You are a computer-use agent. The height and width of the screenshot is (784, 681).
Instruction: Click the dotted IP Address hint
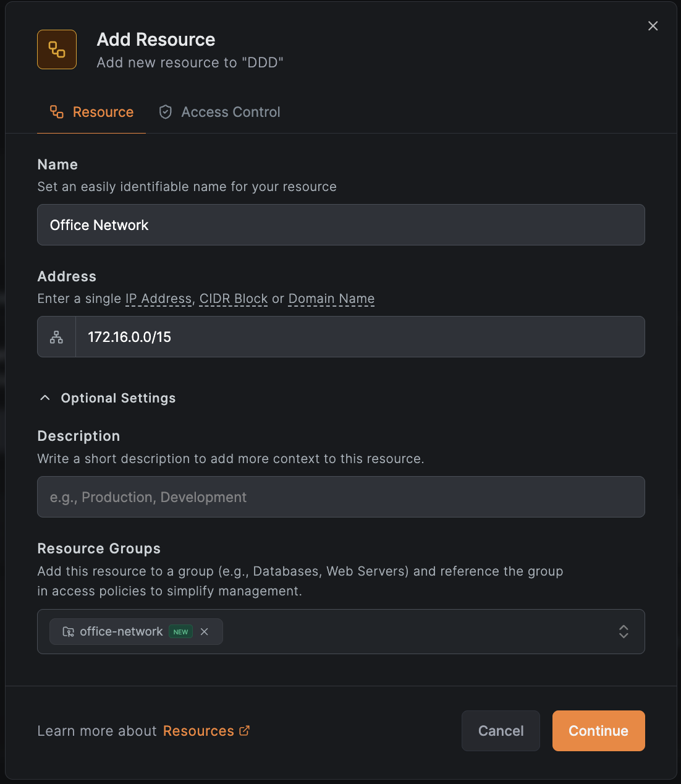[158, 299]
